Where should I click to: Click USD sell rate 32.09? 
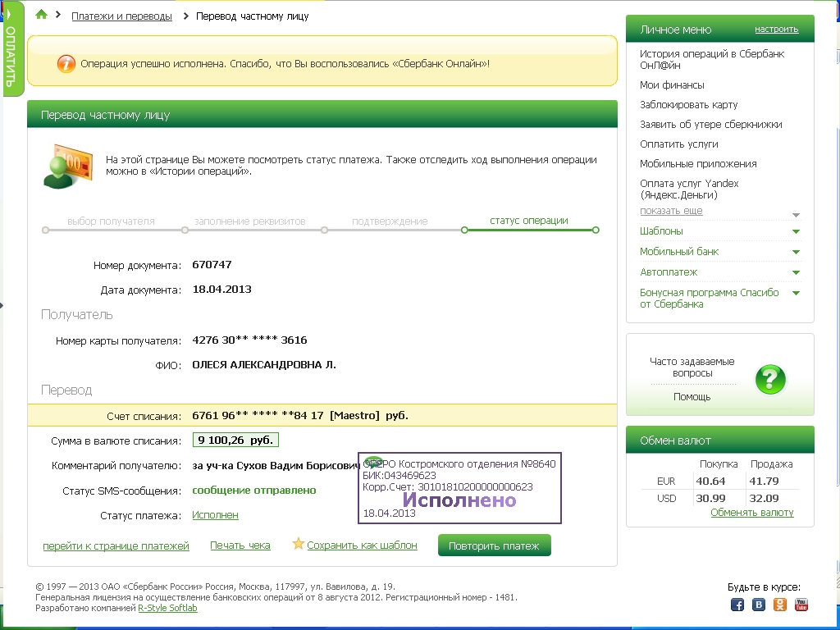[x=764, y=498]
